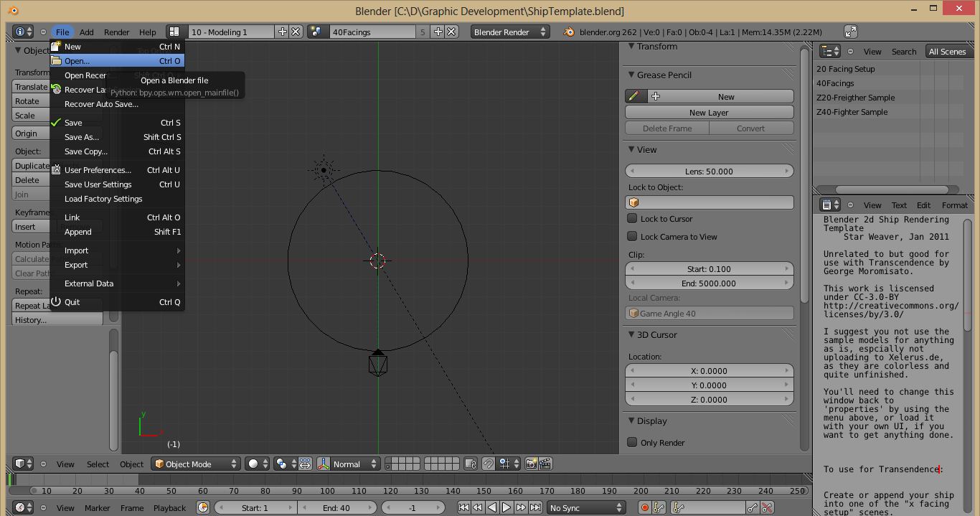Click the Text editor type icon
The width and height of the screenshot is (980, 516).
point(830,205)
